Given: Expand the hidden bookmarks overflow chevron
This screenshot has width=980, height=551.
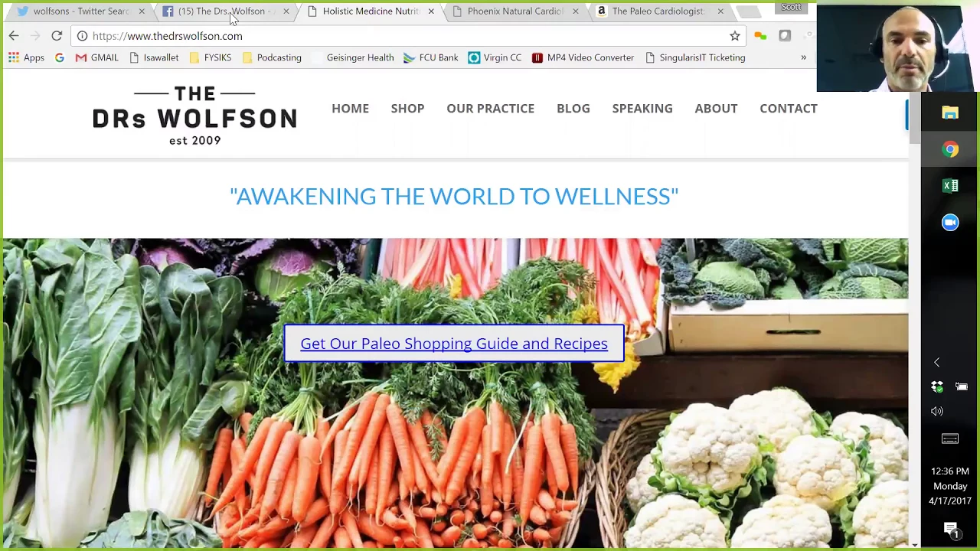Looking at the screenshot, I should pyautogui.click(x=803, y=57).
